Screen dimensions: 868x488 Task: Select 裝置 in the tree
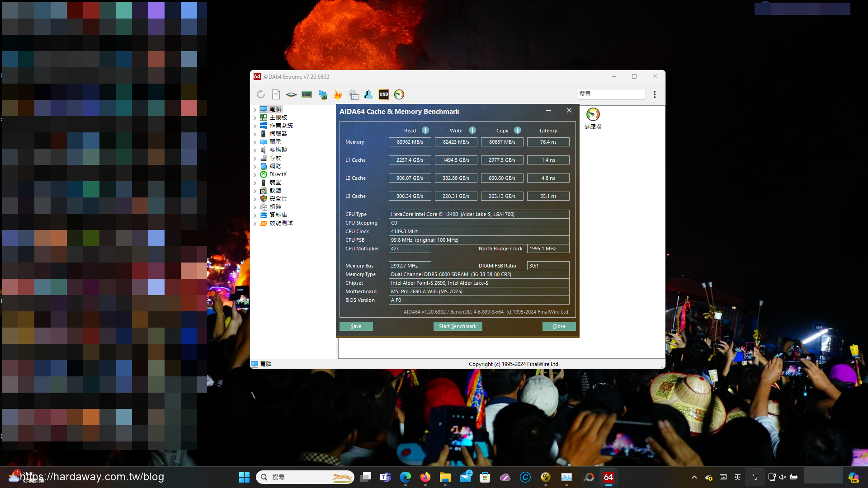275,183
